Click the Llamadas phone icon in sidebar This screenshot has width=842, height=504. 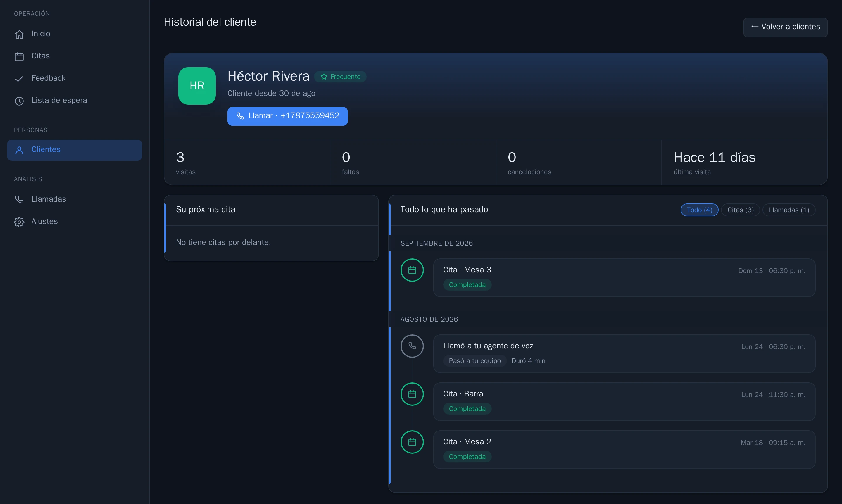click(x=19, y=200)
